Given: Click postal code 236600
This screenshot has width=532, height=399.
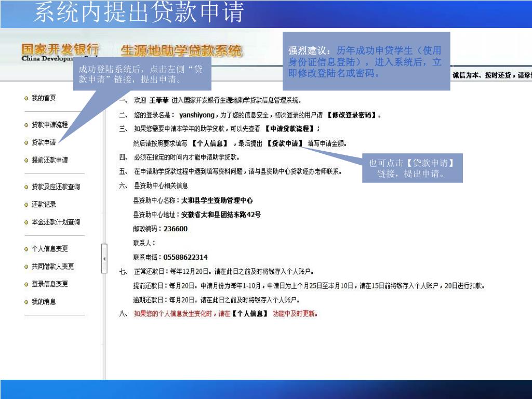Looking at the screenshot, I should tap(176, 229).
